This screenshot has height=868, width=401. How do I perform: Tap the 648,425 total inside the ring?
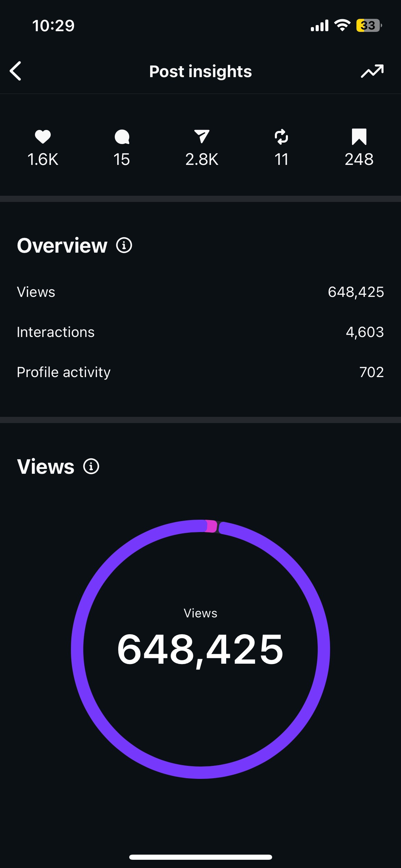200,650
